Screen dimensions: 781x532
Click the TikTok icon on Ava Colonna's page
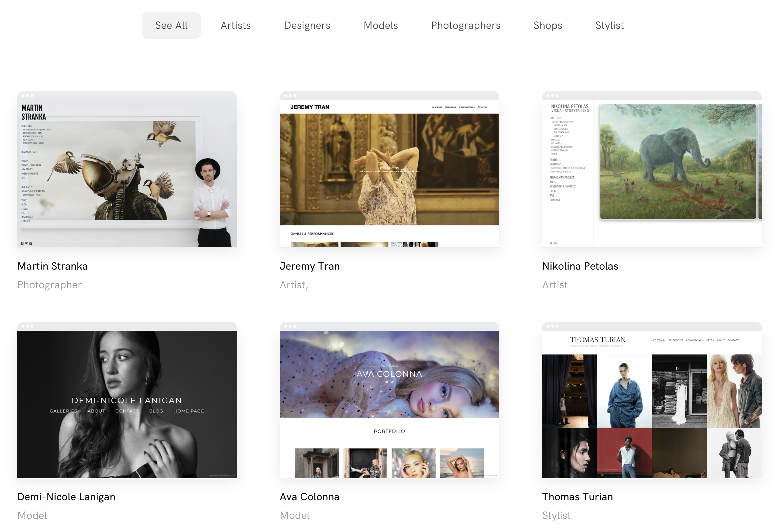392,382
